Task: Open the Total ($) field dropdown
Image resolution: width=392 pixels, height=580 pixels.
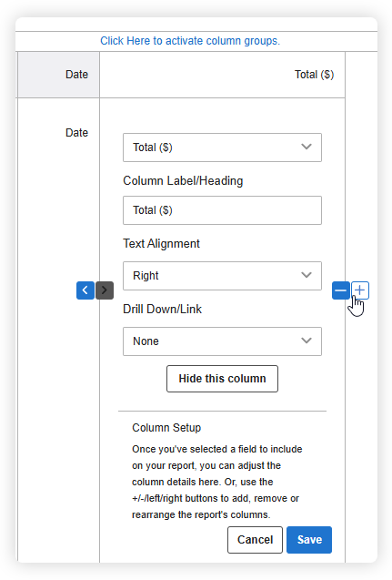Action: point(222,148)
